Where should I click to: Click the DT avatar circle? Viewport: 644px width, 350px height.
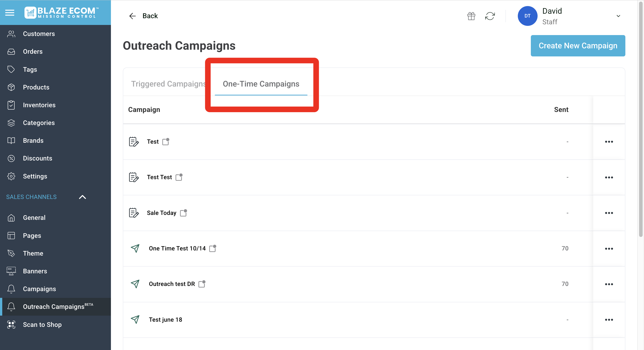527,16
